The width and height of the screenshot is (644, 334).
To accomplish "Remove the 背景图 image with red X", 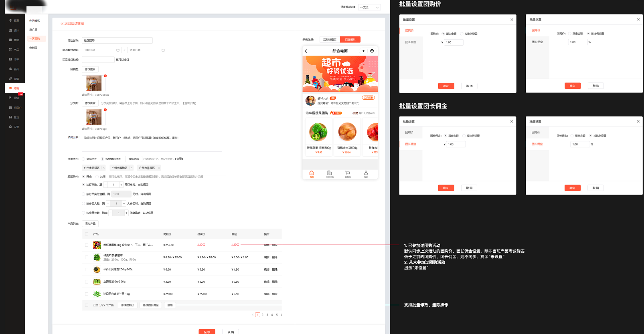I will coord(105,76).
